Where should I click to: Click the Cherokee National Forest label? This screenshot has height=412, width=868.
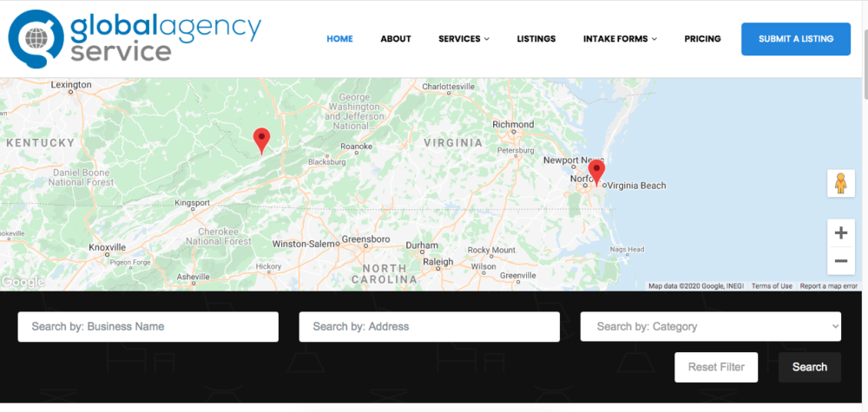pyautogui.click(x=218, y=237)
